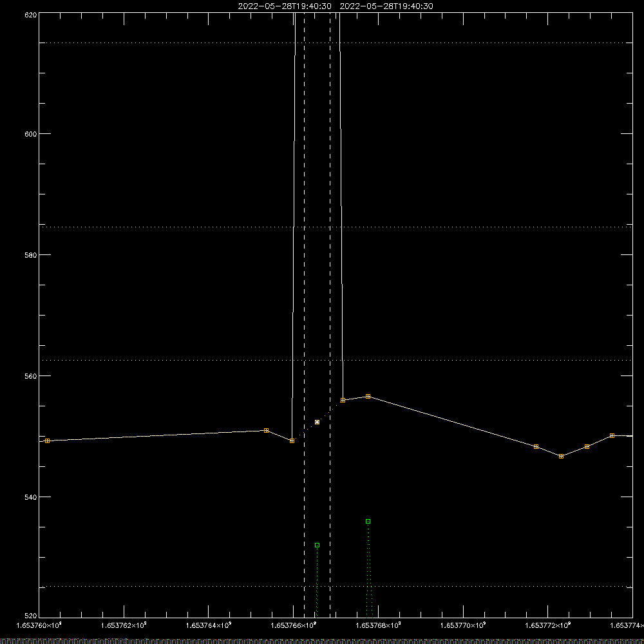This screenshot has height=644, width=644.
Task: Select the 580 y-axis label
Action: click(x=31, y=254)
